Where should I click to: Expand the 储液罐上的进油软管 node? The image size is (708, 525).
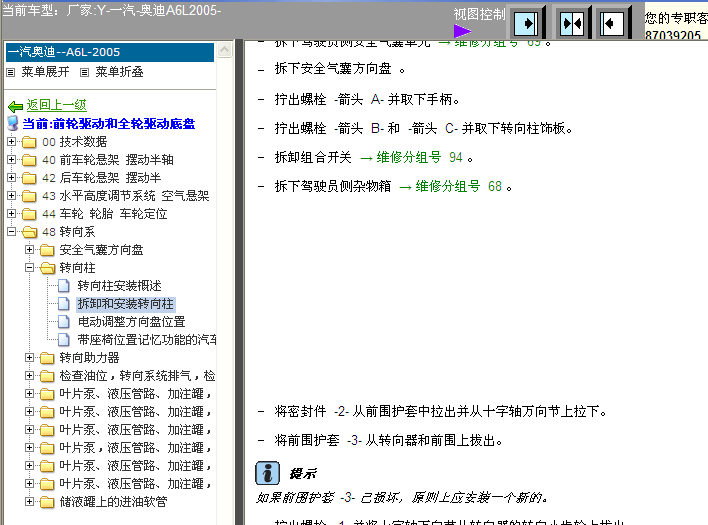coord(29,502)
